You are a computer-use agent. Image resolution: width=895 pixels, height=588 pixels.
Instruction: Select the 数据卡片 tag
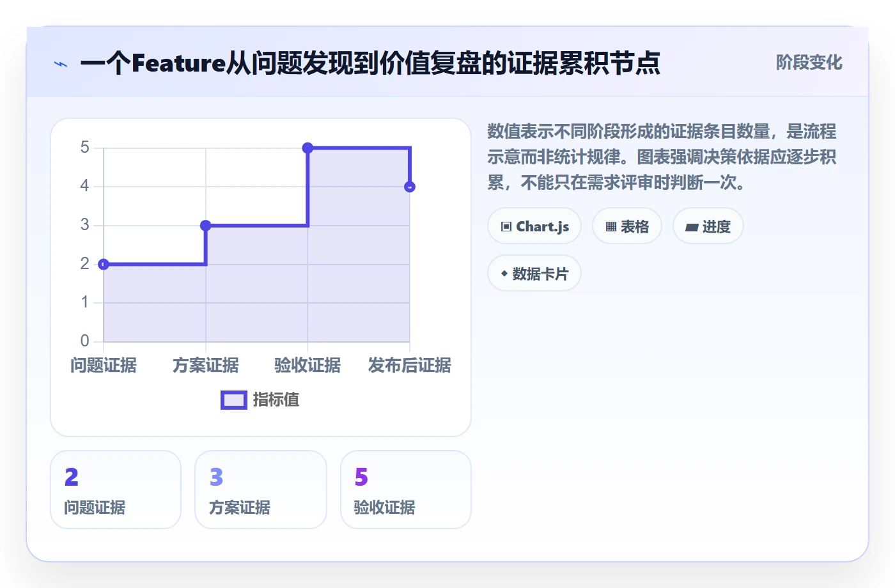[x=534, y=274]
